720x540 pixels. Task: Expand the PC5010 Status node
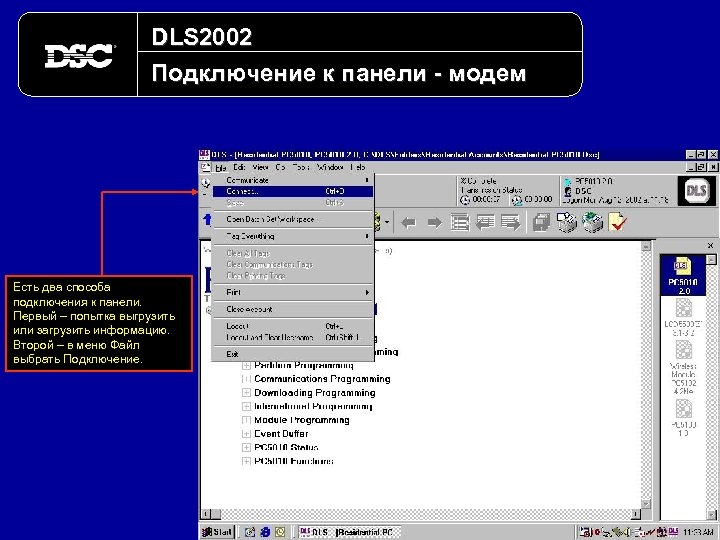pos(246,448)
